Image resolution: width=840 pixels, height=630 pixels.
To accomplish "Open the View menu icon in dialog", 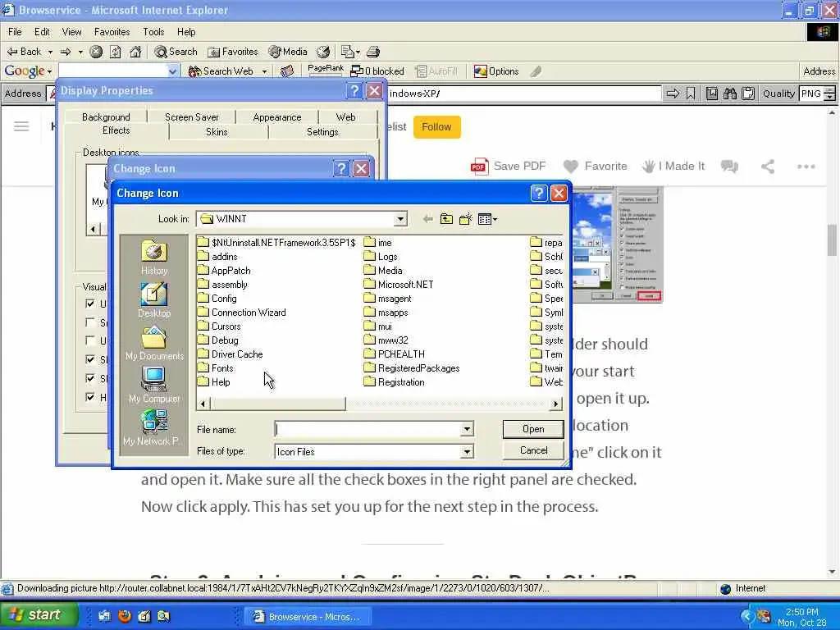I will coord(487,219).
